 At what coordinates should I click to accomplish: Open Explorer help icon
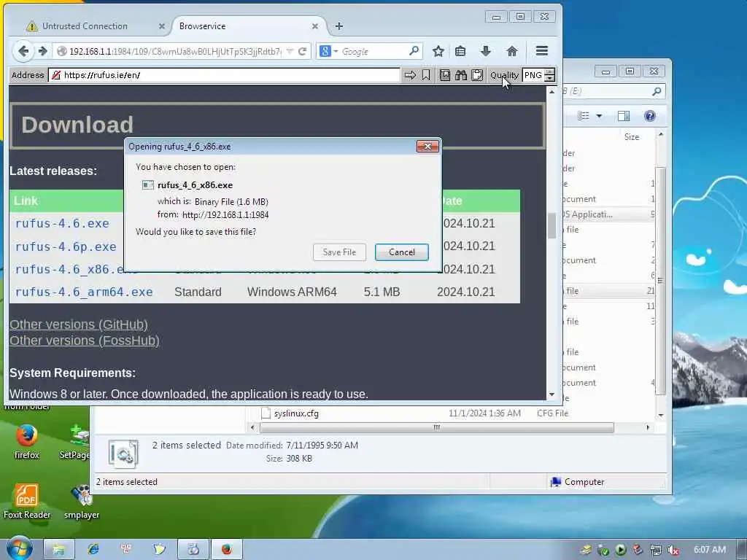[649, 116]
